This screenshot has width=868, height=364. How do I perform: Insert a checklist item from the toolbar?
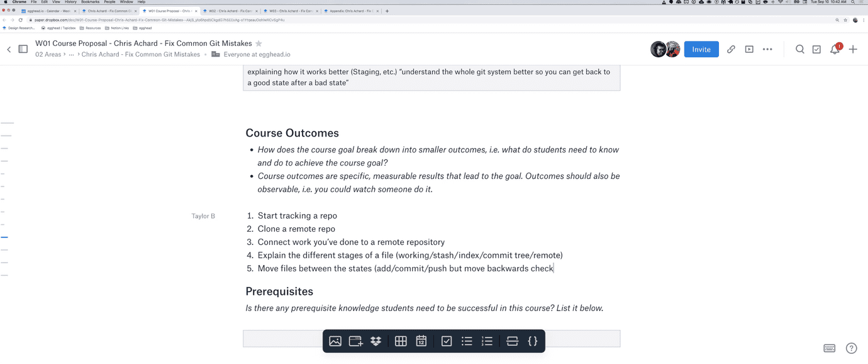pos(447,341)
